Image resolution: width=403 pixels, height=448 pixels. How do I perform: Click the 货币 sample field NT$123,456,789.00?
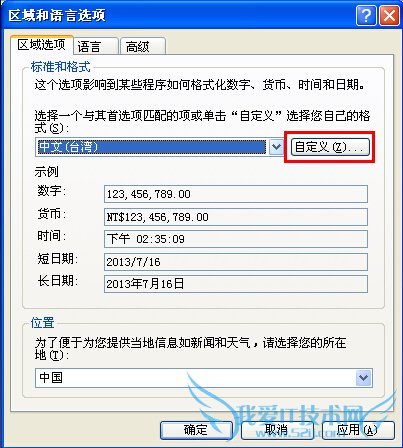[x=236, y=217]
